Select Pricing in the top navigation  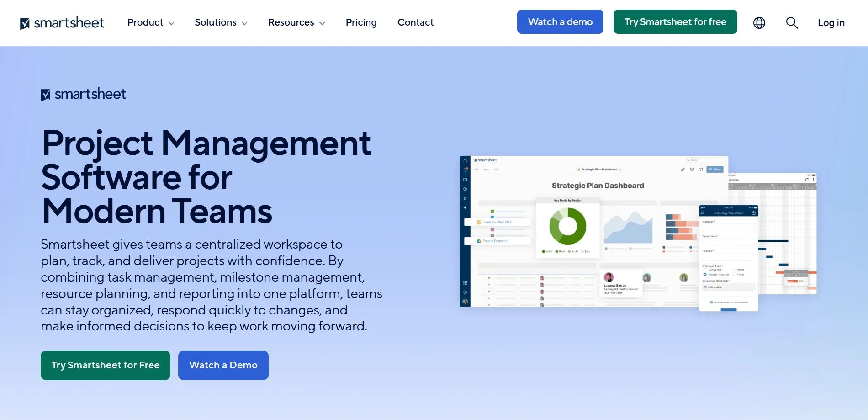[x=361, y=22]
